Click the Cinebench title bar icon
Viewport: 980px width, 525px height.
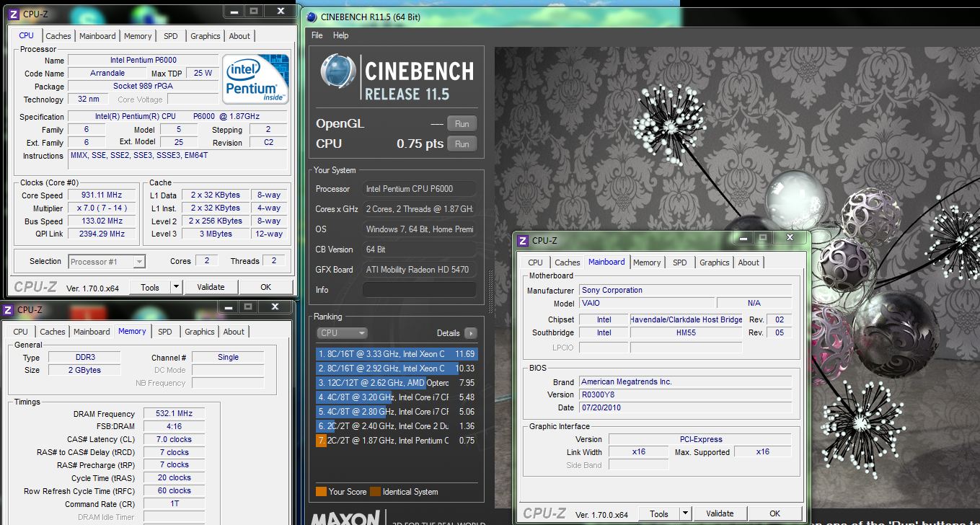pos(312,17)
